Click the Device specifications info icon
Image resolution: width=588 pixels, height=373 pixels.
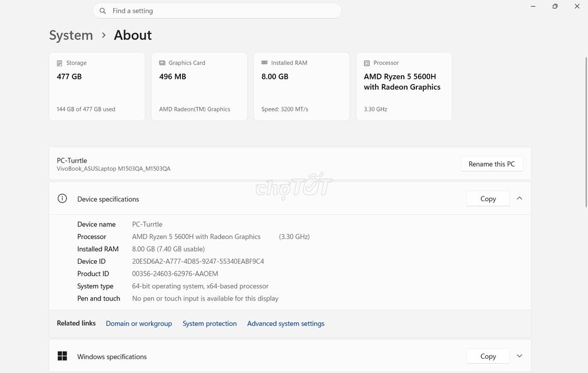(x=62, y=198)
